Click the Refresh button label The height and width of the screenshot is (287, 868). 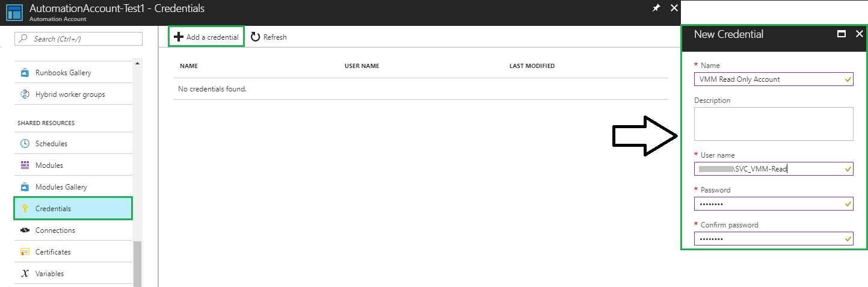(275, 37)
